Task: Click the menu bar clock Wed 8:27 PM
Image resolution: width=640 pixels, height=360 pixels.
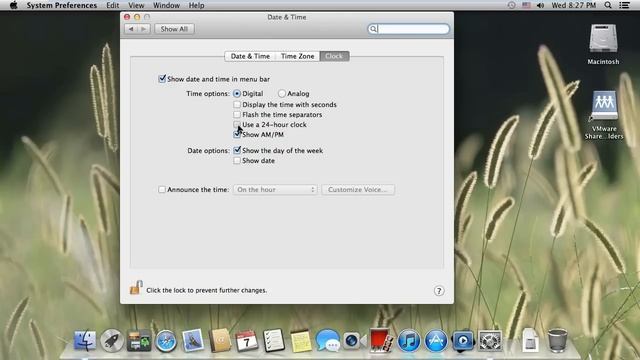Action: (573, 5)
